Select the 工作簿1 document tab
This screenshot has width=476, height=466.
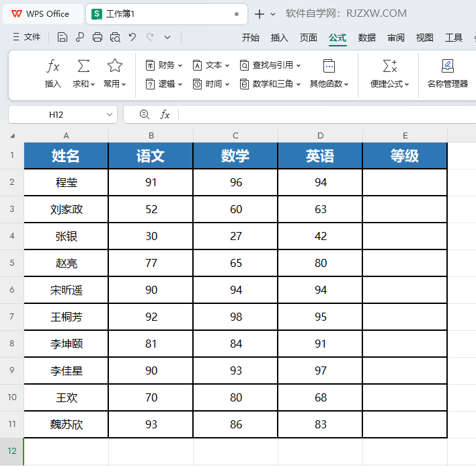click(x=167, y=14)
